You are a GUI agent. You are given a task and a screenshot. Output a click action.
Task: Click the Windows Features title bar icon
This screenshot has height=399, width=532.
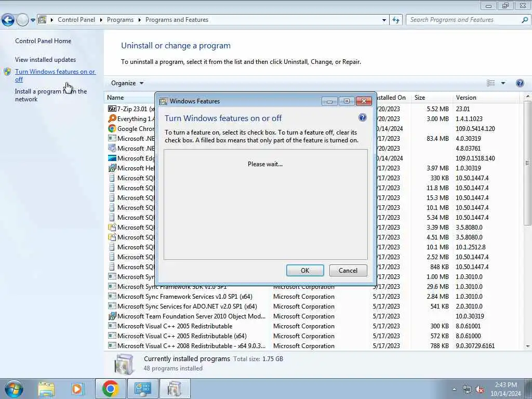pos(163,101)
